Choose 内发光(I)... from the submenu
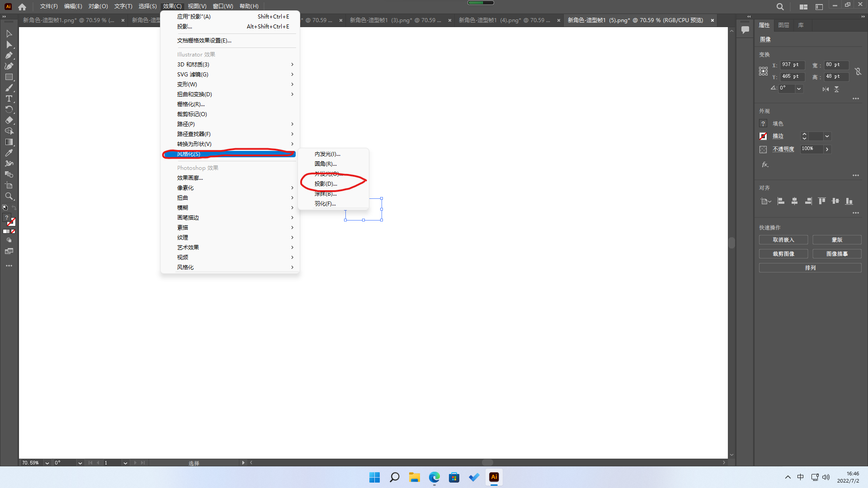 point(333,154)
